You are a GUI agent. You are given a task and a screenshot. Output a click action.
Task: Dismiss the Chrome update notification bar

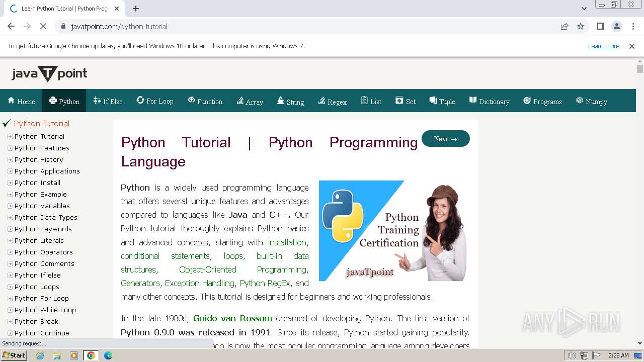click(x=632, y=46)
